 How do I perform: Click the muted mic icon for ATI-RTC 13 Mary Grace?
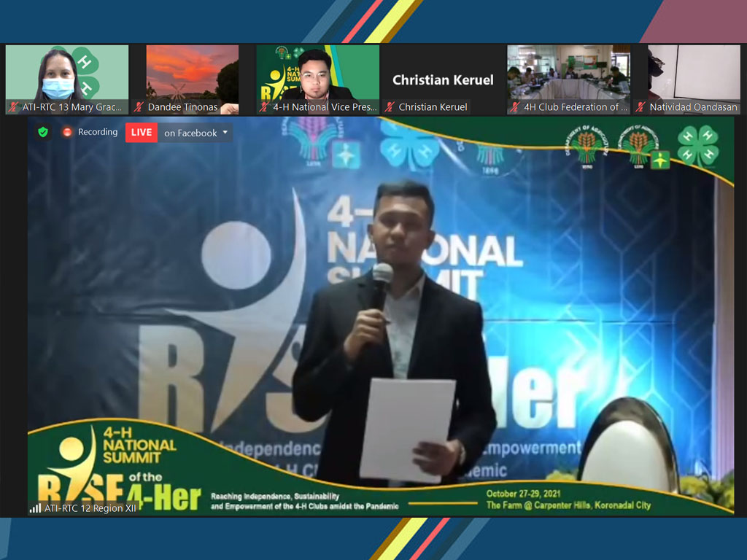[13, 107]
